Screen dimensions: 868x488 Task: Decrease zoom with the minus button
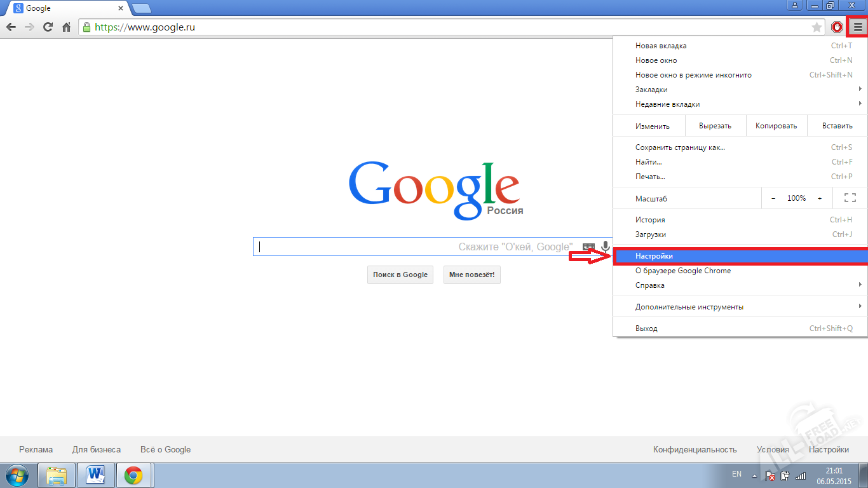click(x=773, y=198)
